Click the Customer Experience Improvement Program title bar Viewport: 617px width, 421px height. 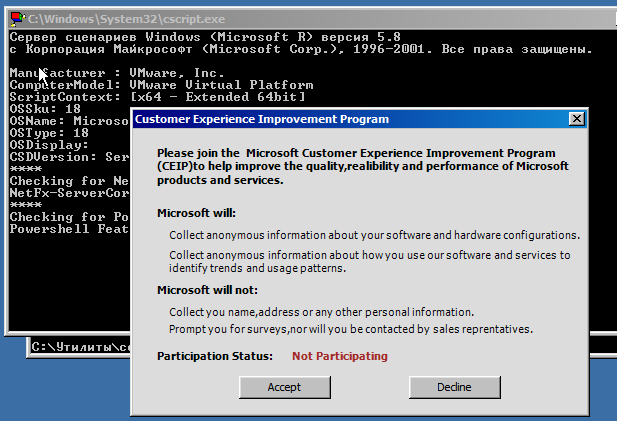click(360, 119)
